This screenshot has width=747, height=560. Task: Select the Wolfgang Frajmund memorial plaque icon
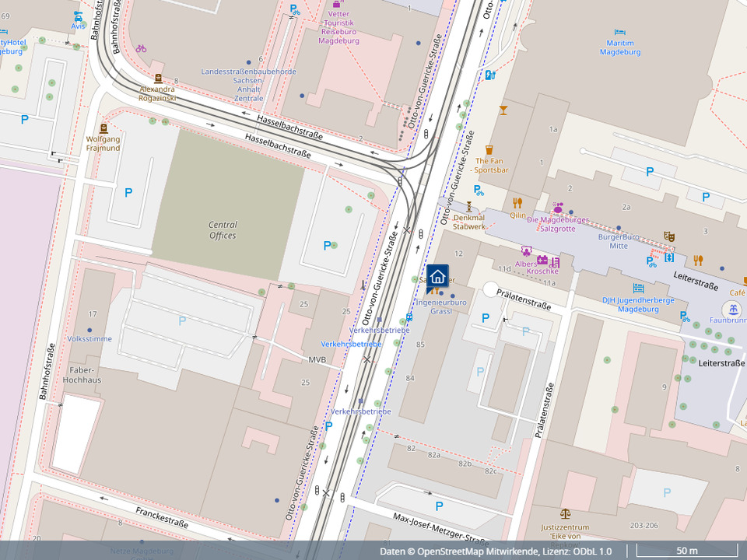[x=103, y=128]
